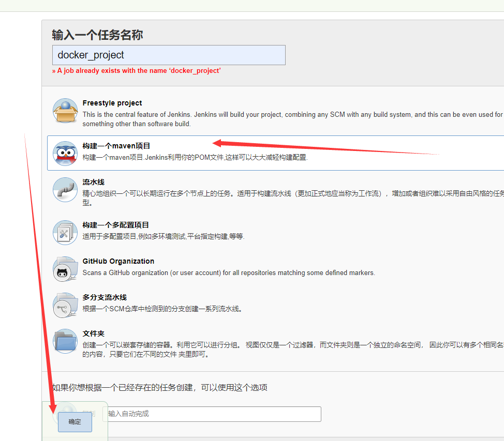Image resolution: width=504 pixels, height=441 pixels.
Task: Select 构建一个多配置项目 title
Action: point(116,225)
